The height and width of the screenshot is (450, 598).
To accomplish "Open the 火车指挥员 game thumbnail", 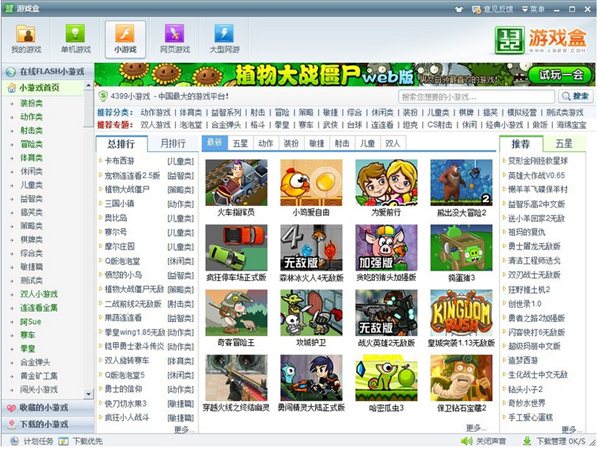I will coord(236,183).
